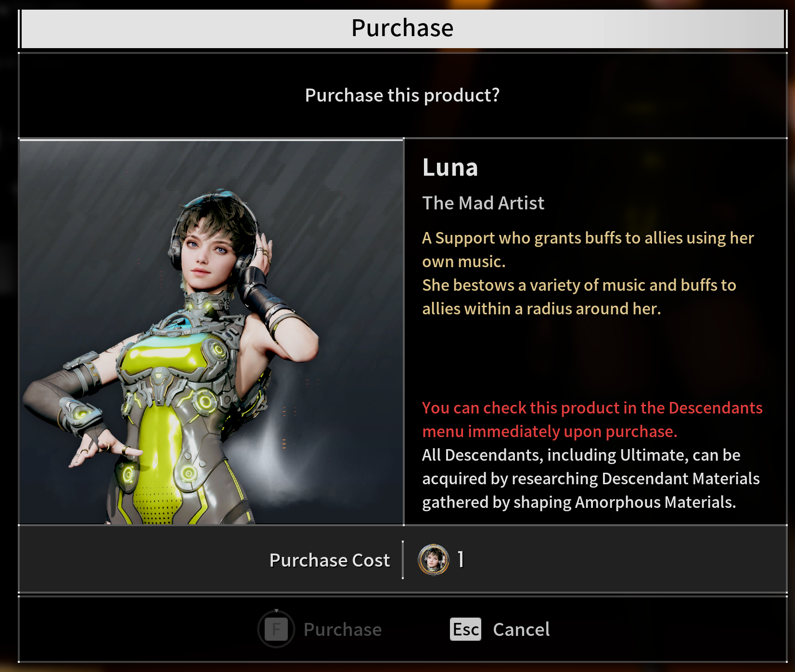
Task: Click the Amorphous Materials info text
Action: coord(591,478)
